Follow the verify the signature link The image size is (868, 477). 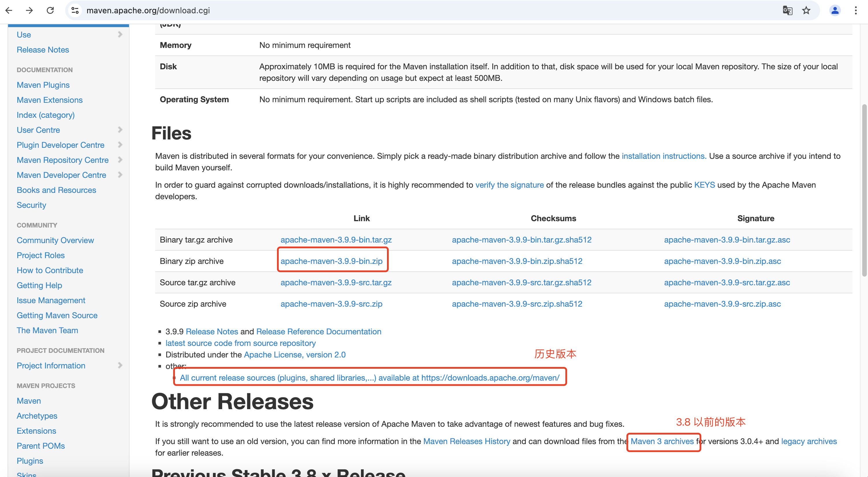(x=510, y=185)
